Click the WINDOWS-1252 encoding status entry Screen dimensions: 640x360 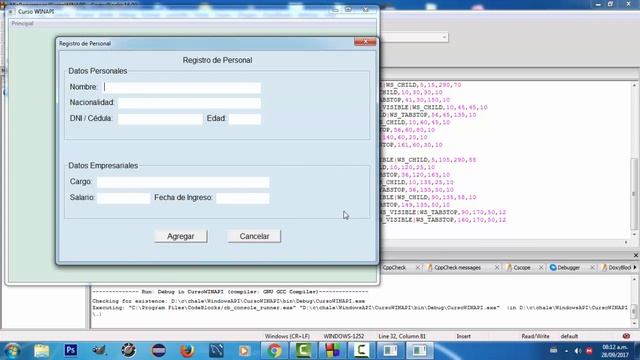[344, 336]
